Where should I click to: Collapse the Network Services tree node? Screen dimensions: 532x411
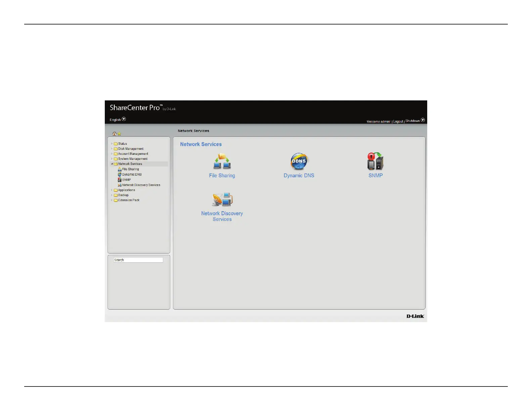pos(112,164)
